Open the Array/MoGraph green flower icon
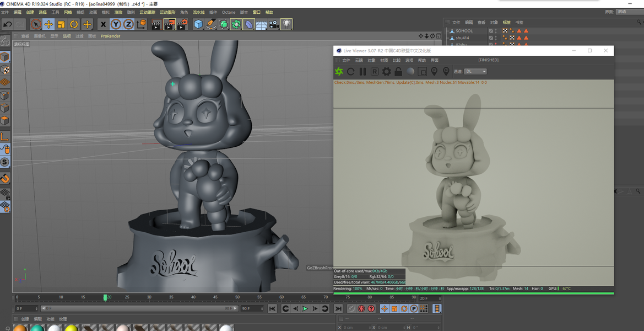The width and height of the screenshot is (644, 331). [236, 24]
